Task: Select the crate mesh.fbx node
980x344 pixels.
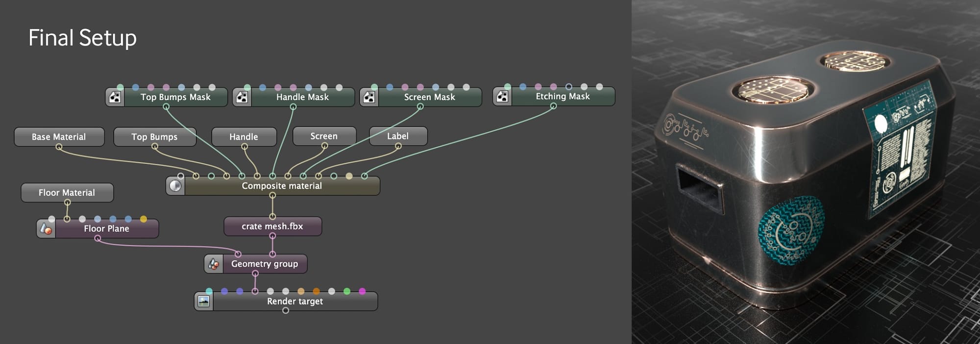Action: tap(272, 226)
